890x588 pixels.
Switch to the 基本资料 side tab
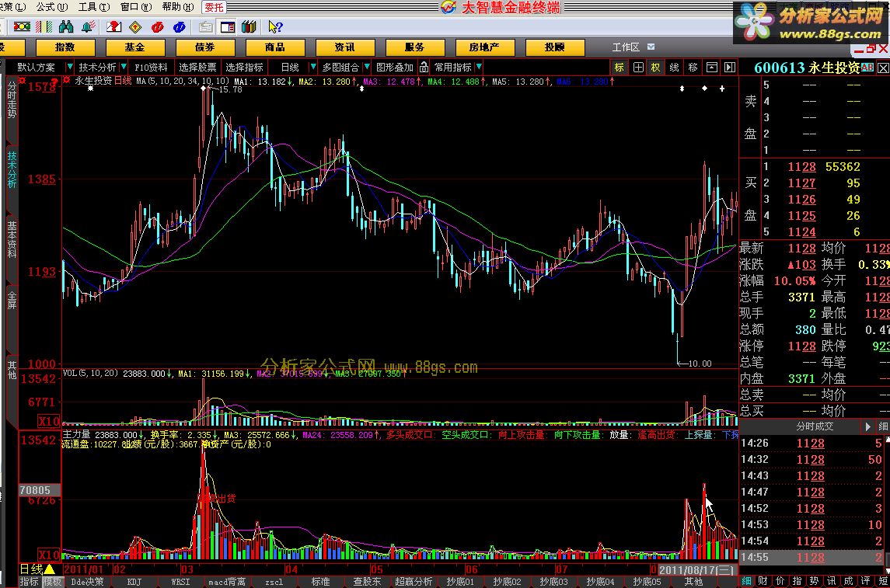[x=12, y=240]
